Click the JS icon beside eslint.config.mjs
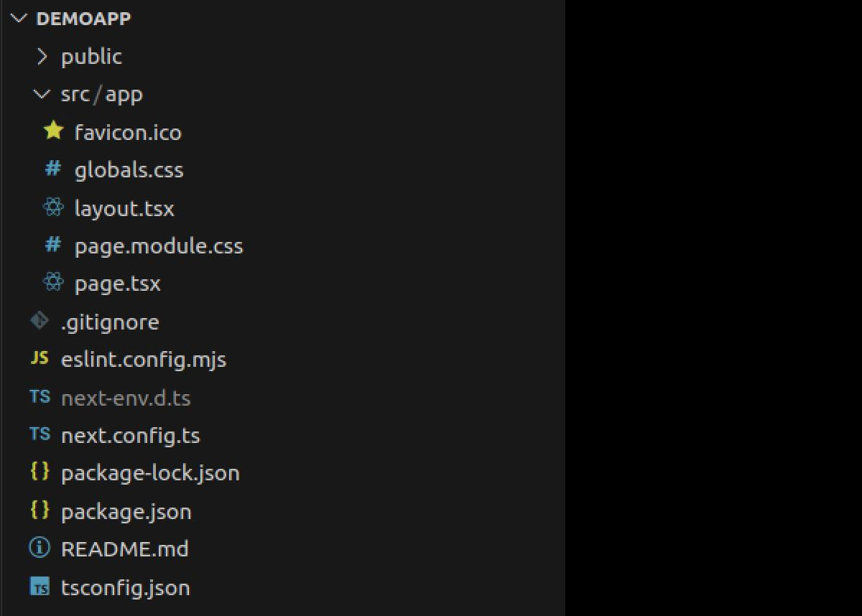 click(40, 358)
